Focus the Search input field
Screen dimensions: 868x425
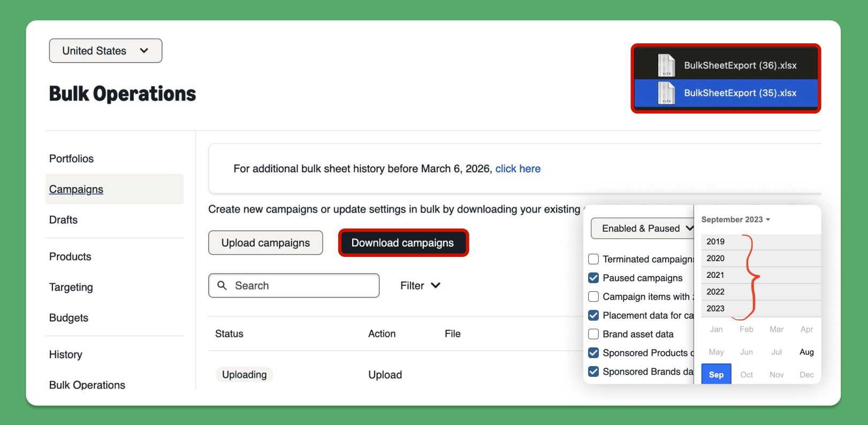(x=294, y=286)
